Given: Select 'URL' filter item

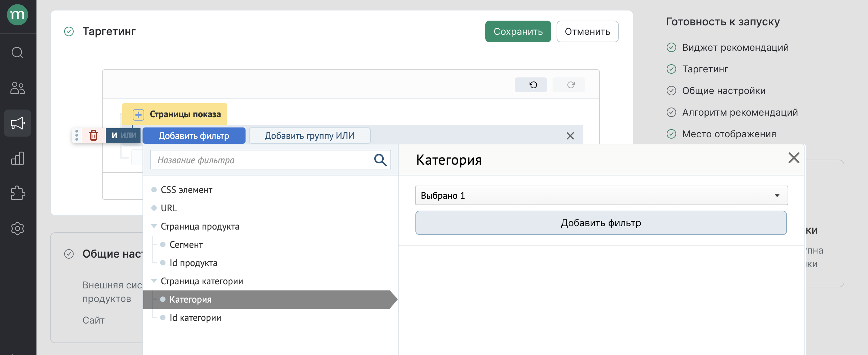Looking at the screenshot, I should tap(169, 208).
